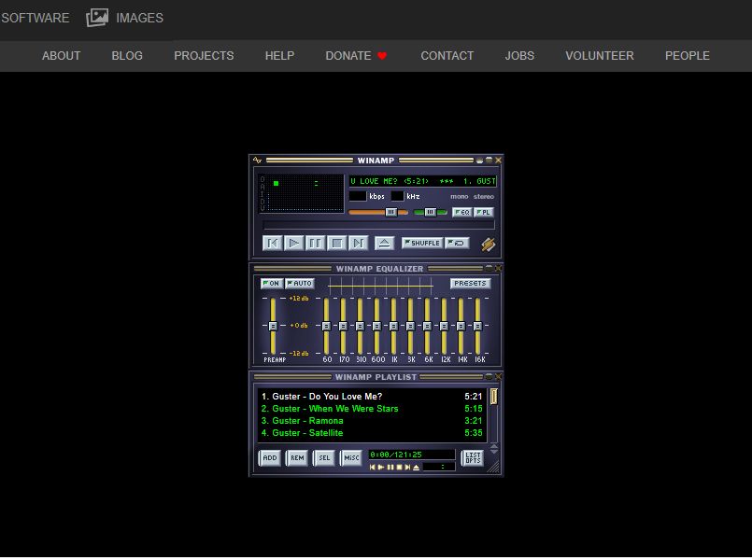The height and width of the screenshot is (560, 752).
Task: Click the playlist resize grip corner
Action: point(493,467)
